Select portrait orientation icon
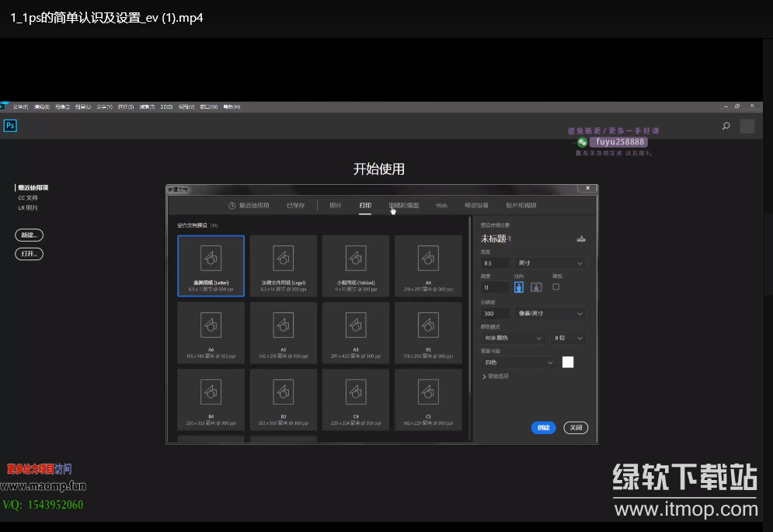The image size is (773, 532). pos(519,287)
